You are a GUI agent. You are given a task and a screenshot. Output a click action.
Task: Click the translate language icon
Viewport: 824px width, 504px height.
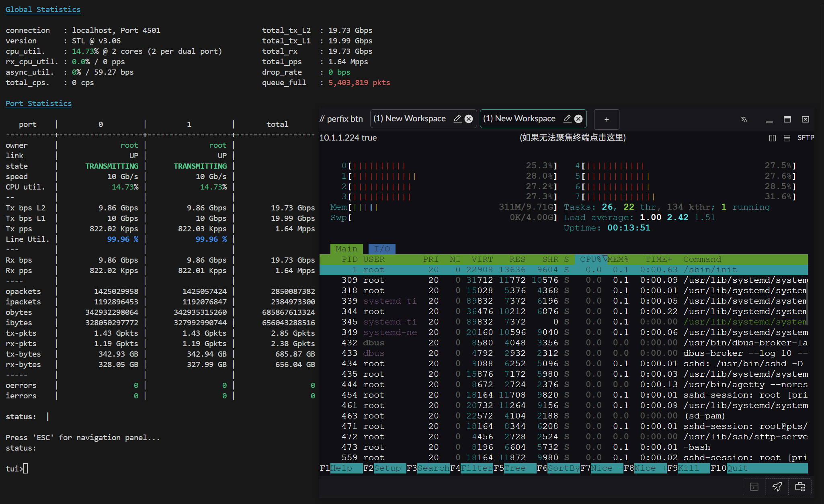tap(744, 119)
